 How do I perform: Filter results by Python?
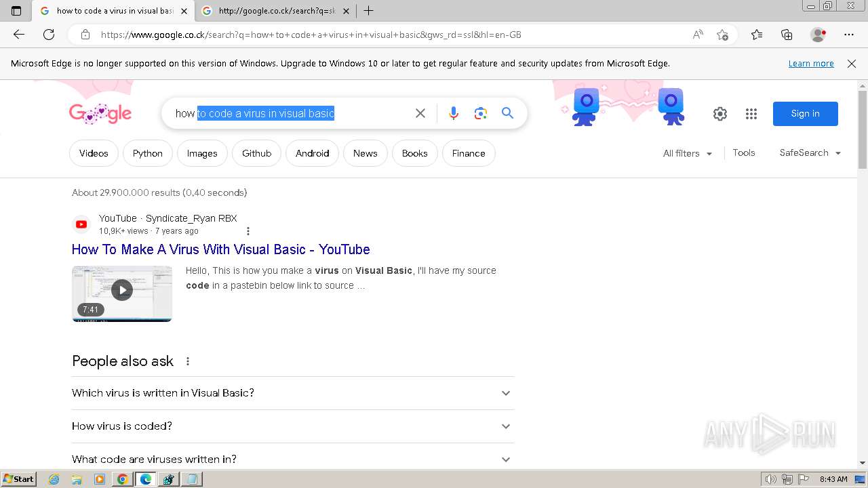[x=148, y=153]
